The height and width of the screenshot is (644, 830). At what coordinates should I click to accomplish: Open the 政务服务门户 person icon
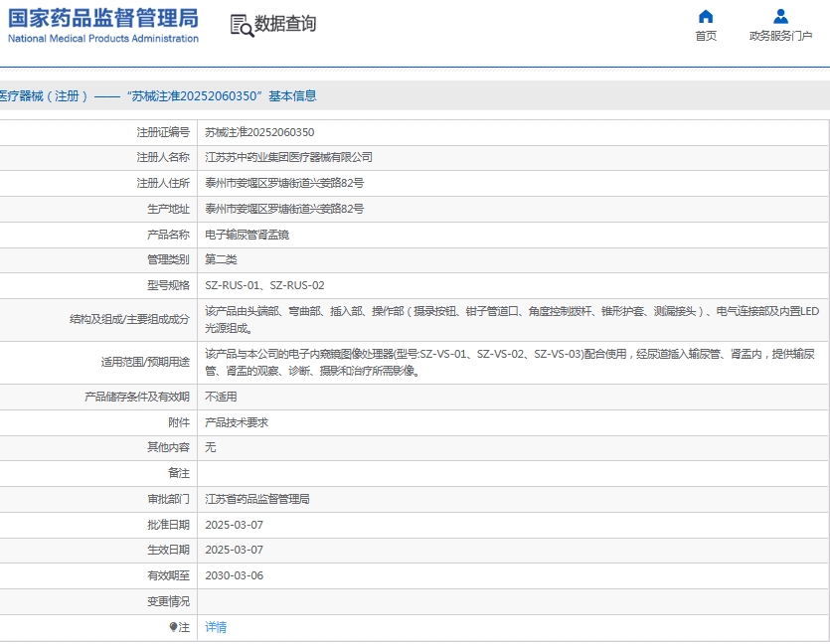[x=780, y=17]
